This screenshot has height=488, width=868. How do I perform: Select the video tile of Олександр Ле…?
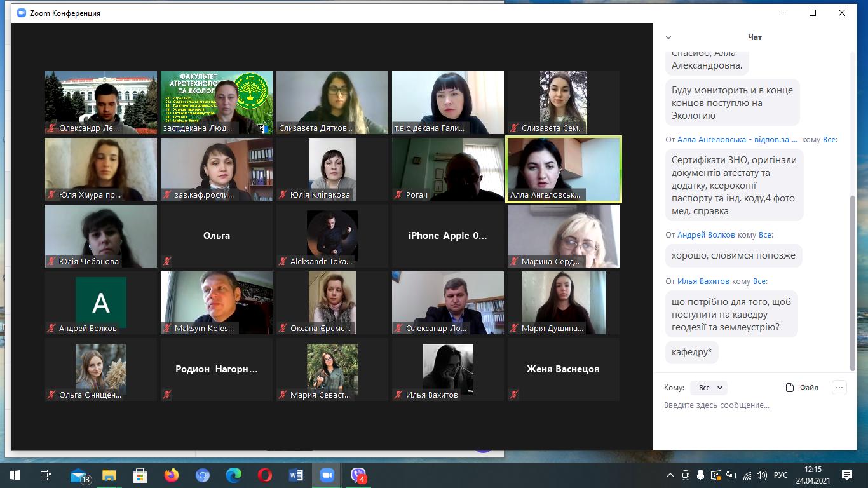click(x=101, y=102)
